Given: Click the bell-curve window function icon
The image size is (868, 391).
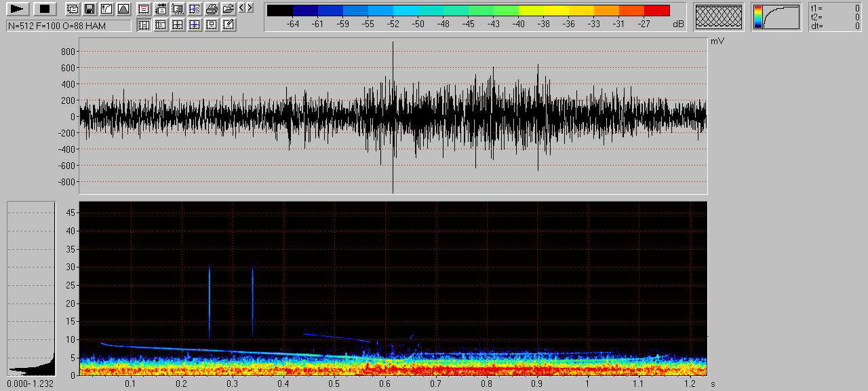Looking at the screenshot, I should 123,9.
